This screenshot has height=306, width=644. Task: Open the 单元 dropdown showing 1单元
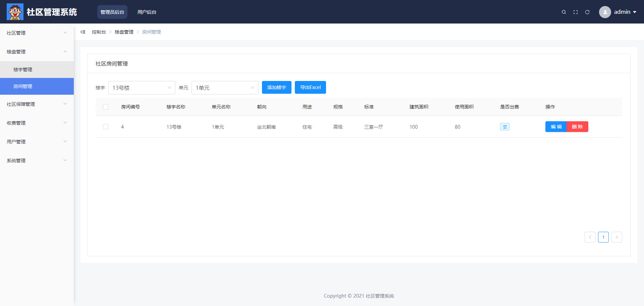point(225,88)
